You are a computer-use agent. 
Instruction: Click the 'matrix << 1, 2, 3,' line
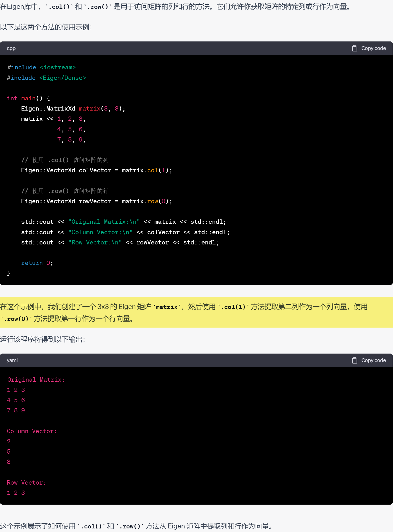53,119
